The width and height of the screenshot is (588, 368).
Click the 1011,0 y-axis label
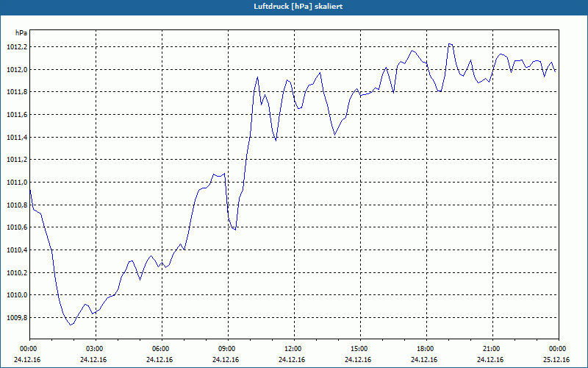(17, 182)
